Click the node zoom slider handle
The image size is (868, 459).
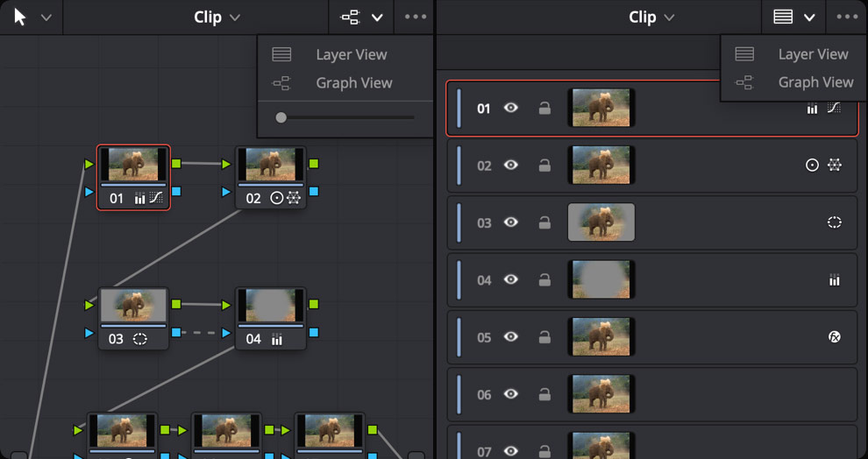point(281,117)
